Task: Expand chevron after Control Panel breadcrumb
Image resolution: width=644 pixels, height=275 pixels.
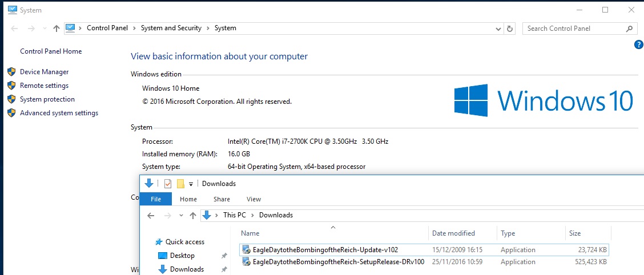Action: [x=134, y=28]
